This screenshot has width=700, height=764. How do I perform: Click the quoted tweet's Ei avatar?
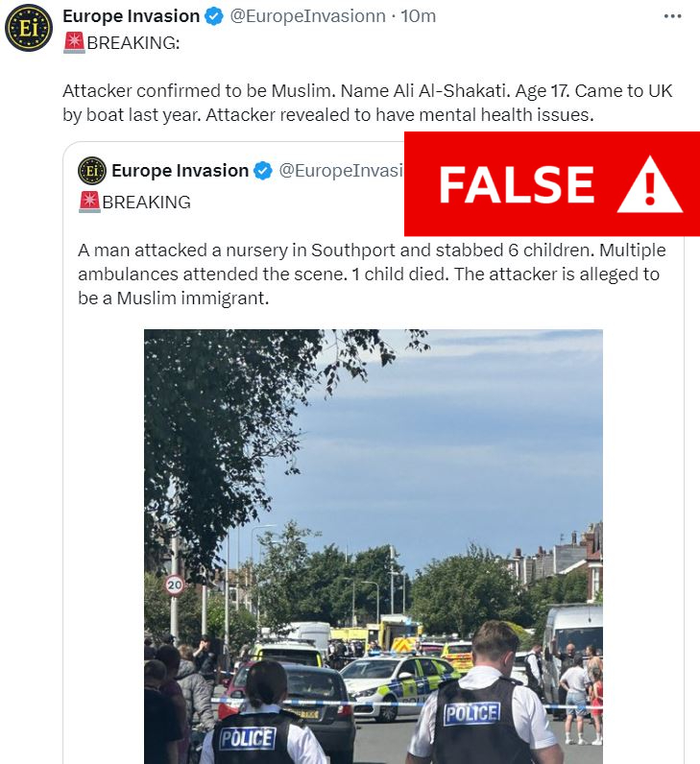click(91, 171)
